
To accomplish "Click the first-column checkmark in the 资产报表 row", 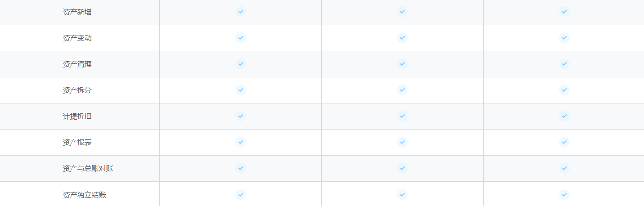I will tap(241, 142).
